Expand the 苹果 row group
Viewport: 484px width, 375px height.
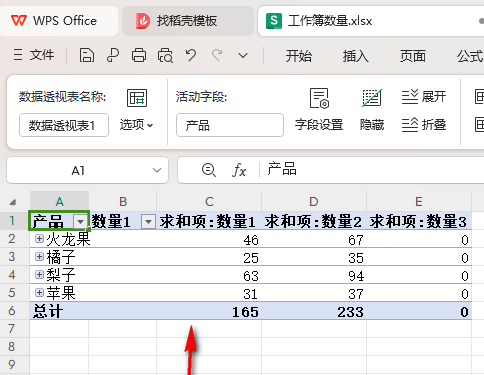[x=39, y=293]
